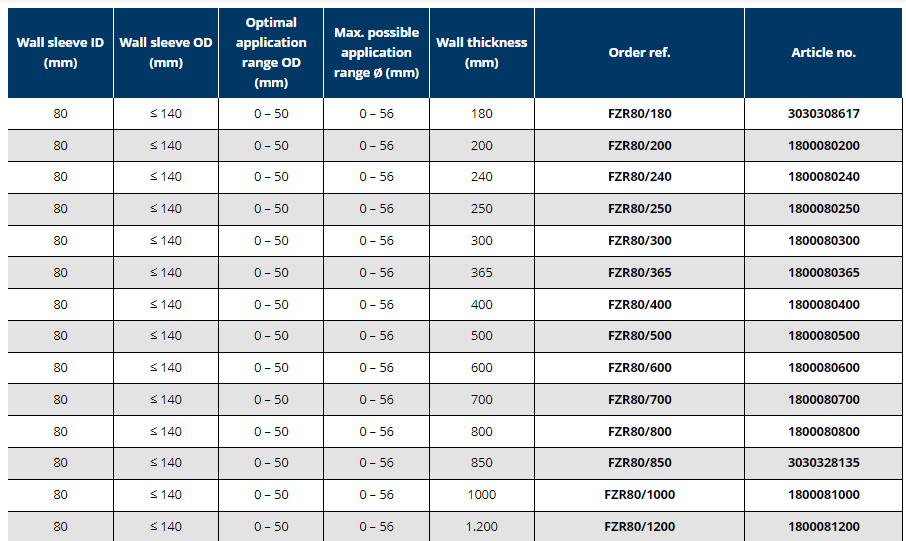
Task: Click order reference FZR80/365
Action: click(x=640, y=273)
